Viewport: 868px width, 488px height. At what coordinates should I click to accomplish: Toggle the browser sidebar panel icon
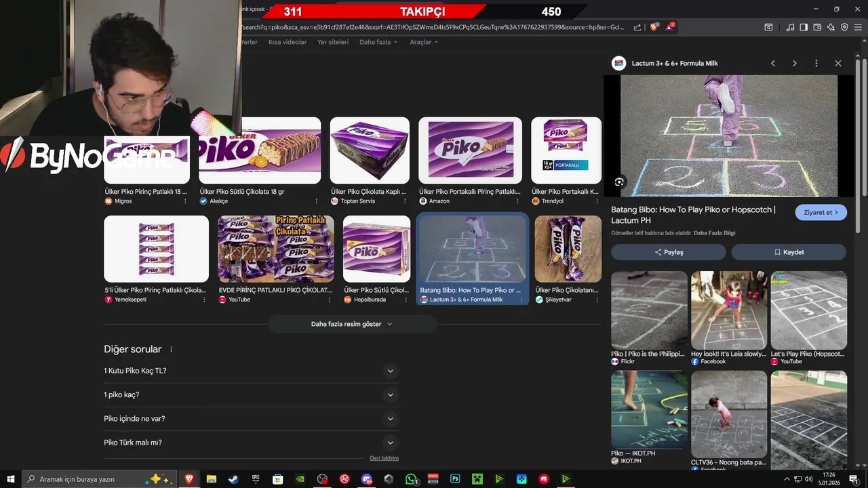tap(804, 27)
